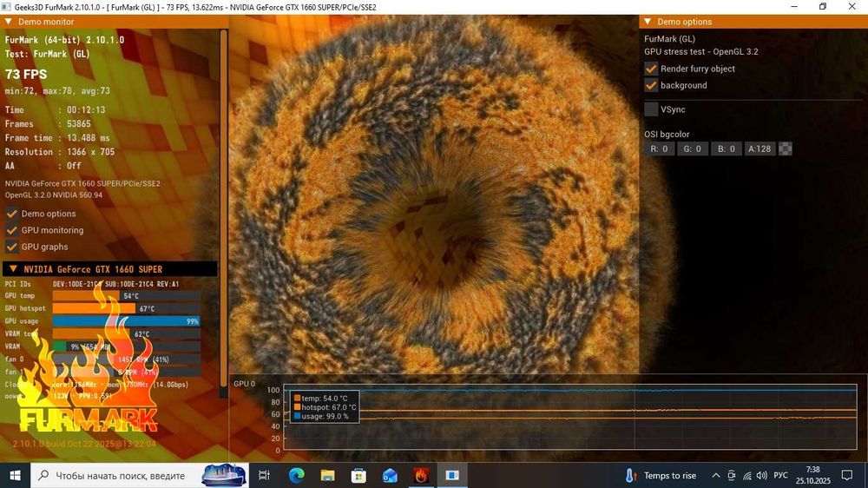
Task: Click the B: 0 color field
Action: [727, 148]
